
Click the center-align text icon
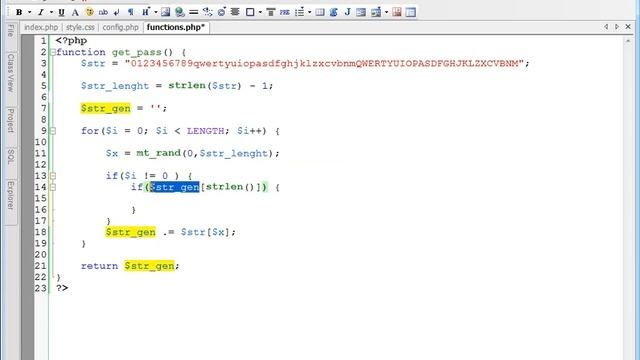point(235,12)
